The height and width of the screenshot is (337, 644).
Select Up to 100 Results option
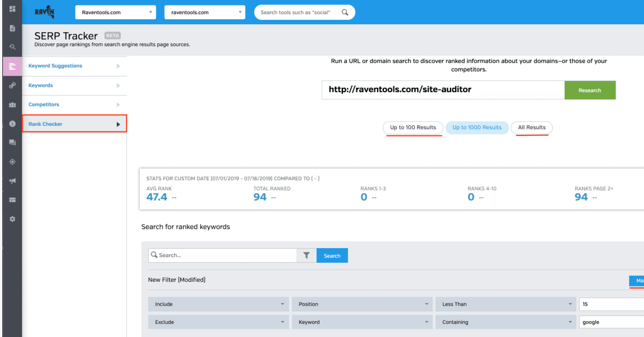click(413, 128)
